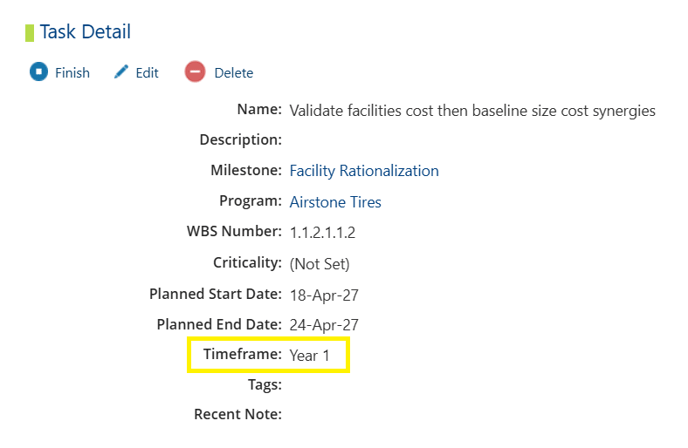The height and width of the screenshot is (448, 688).
Task: Click the Planned End Date 24-Apr-27
Action: [x=324, y=325]
